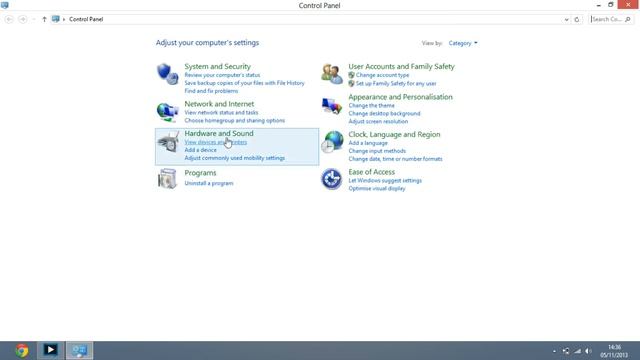This screenshot has width=640, height=360.
Task: Click Add a language
Action: pos(368,143)
